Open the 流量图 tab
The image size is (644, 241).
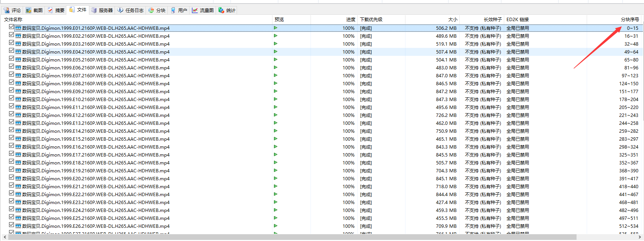click(203, 10)
